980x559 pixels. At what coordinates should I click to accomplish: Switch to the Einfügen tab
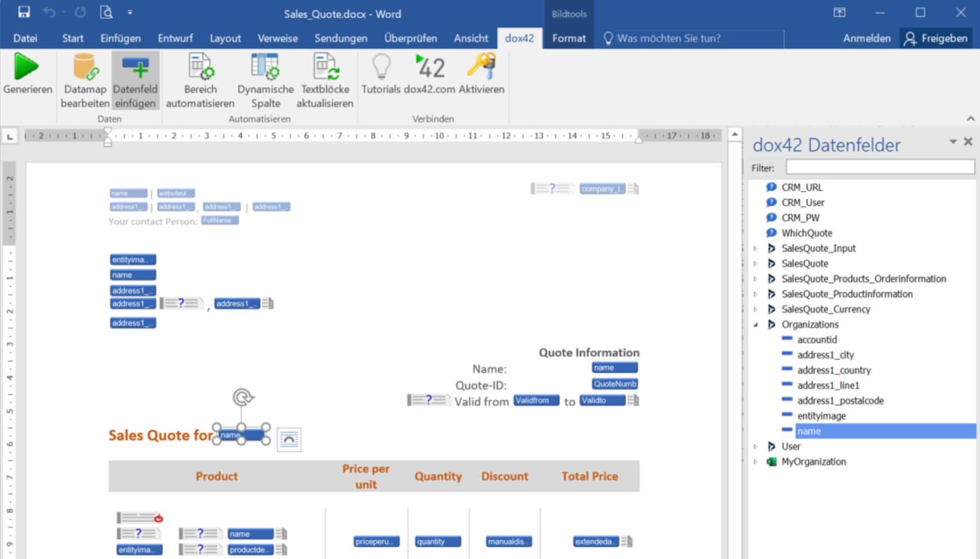point(121,38)
